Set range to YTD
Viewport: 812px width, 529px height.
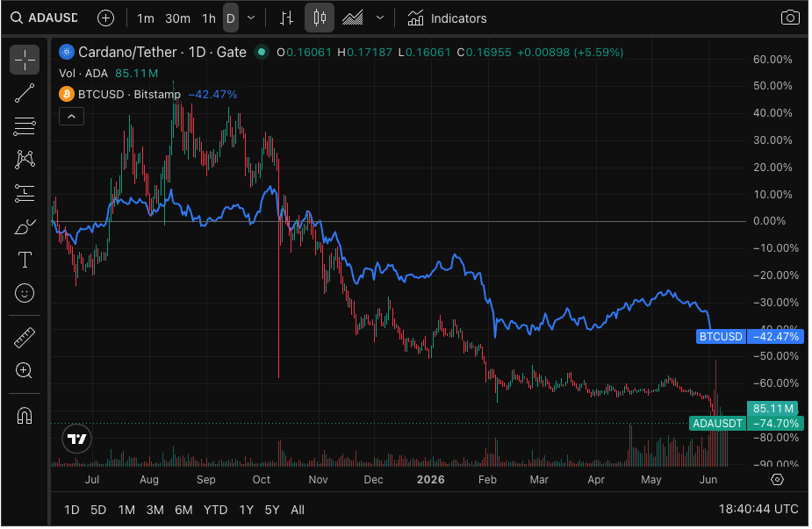tap(215, 511)
